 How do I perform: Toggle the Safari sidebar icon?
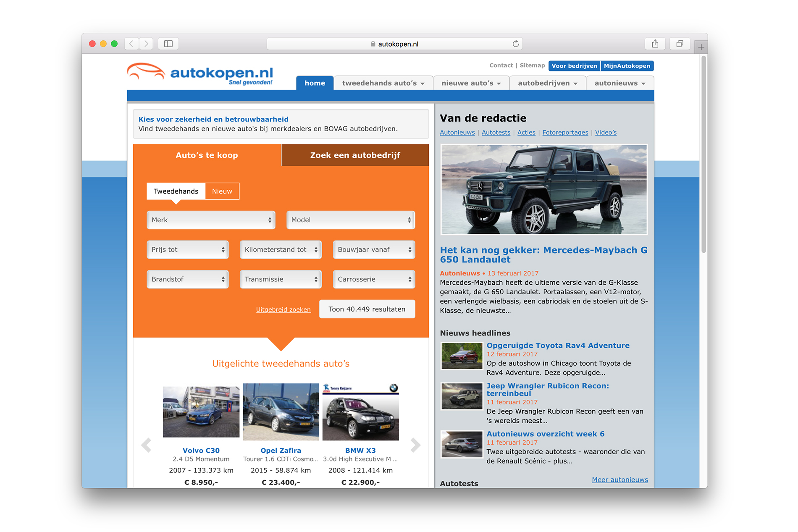(x=168, y=44)
